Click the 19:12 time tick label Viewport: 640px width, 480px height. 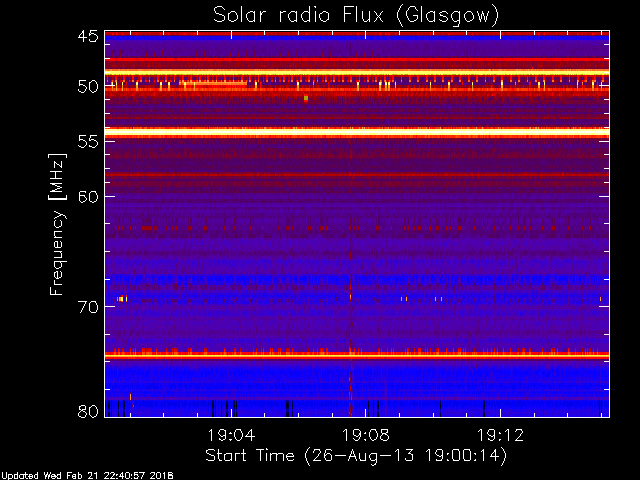click(x=500, y=435)
